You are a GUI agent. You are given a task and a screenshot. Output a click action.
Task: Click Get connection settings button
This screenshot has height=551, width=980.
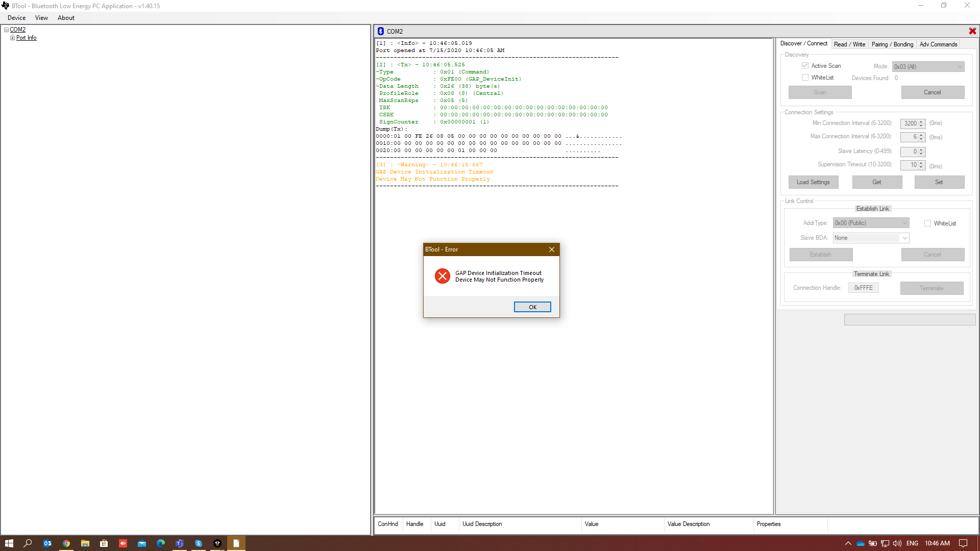877,182
